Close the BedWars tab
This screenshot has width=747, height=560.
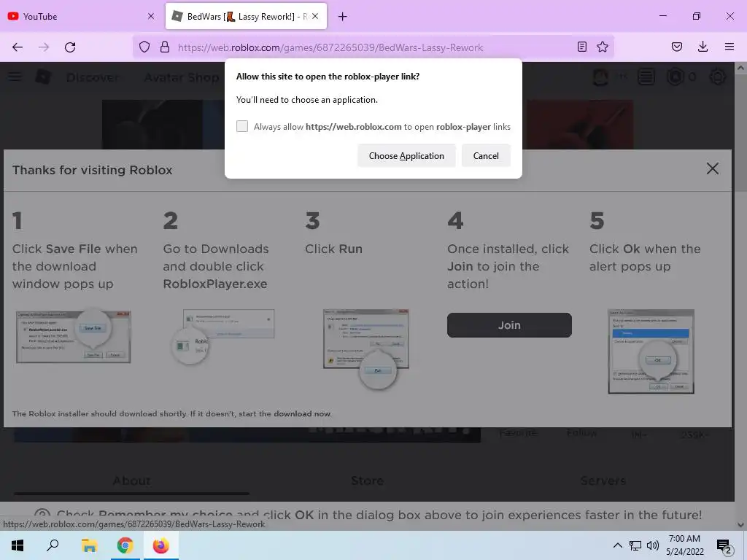[315, 16]
